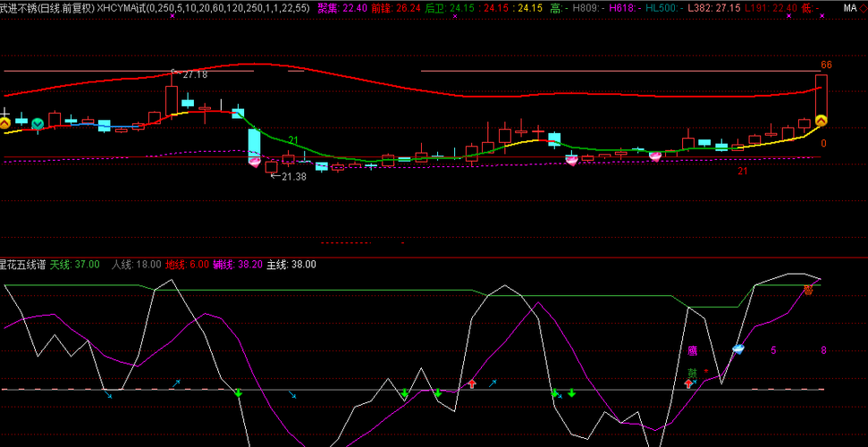Click the 主线: 38.00 value
This screenshot has width=868, height=447.
pos(291,265)
